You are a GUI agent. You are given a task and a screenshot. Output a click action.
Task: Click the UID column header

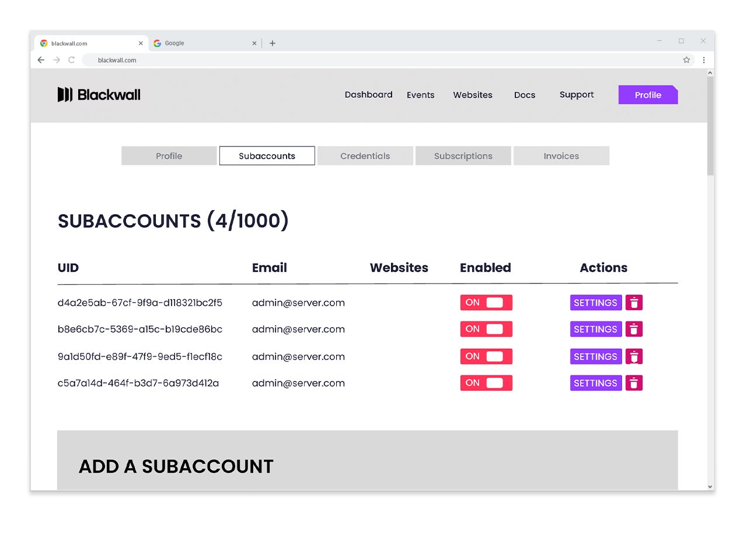click(68, 268)
